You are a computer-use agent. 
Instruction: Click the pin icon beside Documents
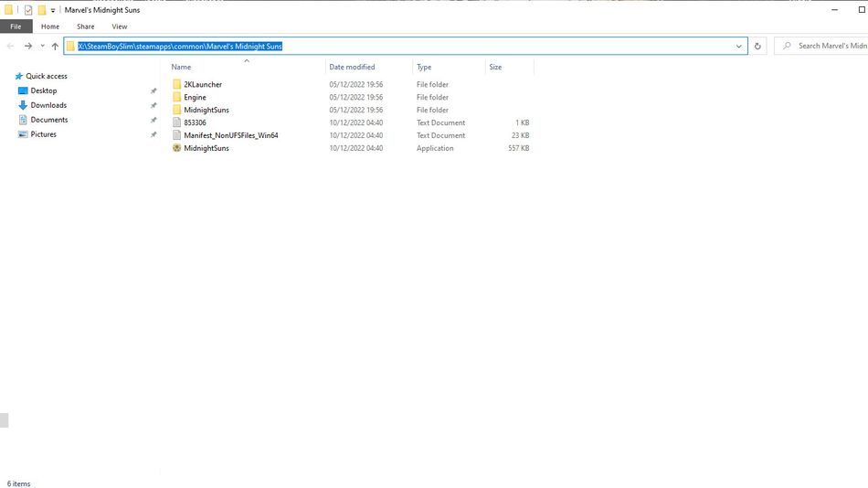(153, 120)
